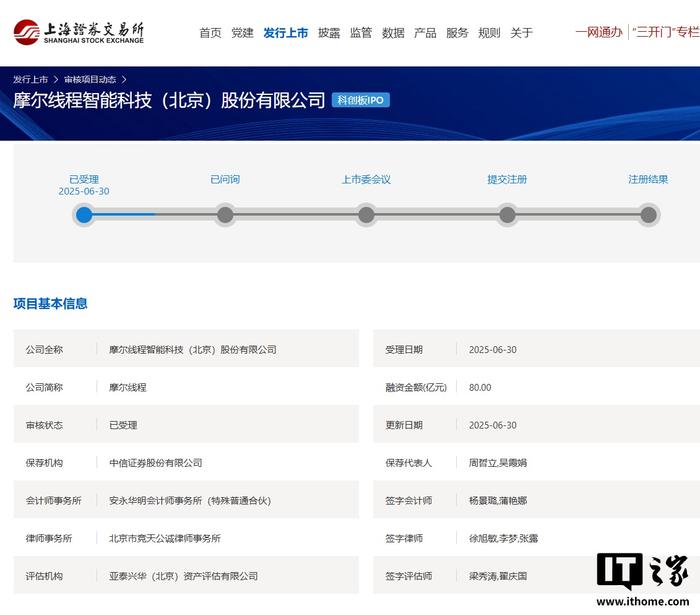The image size is (700, 615).
Task: Click the 签字会计师 names value
Action: [498, 500]
